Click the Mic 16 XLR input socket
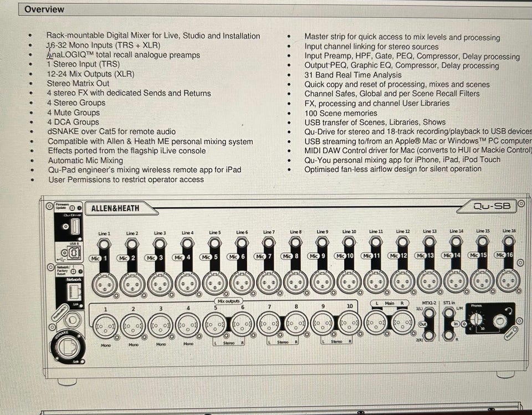 click(x=508, y=280)
